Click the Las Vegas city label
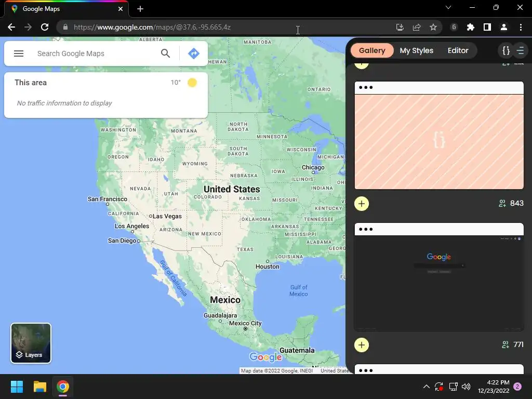Screen dimensions: 532x399 pyautogui.click(x=167, y=216)
